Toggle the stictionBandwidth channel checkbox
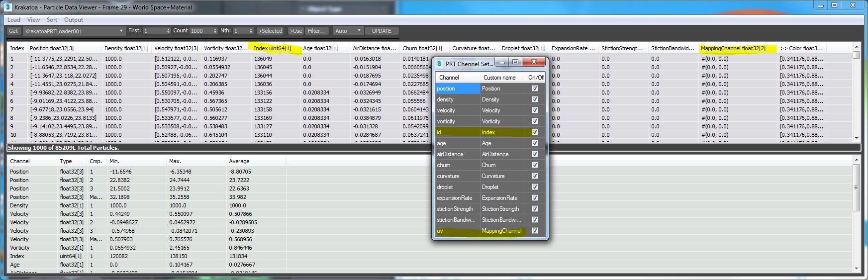This screenshot has width=868, height=280. pyautogui.click(x=535, y=220)
